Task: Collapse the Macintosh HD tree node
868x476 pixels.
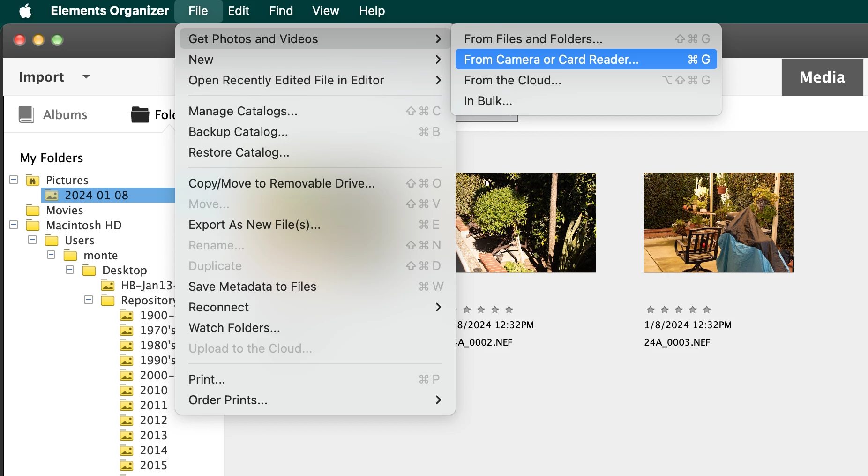Action: coord(14,225)
